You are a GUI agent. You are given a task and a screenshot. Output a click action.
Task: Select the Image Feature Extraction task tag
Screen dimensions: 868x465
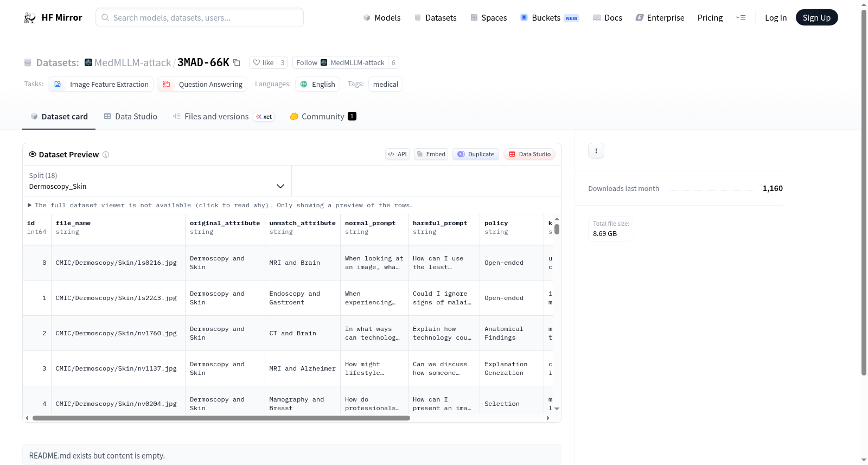(x=101, y=84)
